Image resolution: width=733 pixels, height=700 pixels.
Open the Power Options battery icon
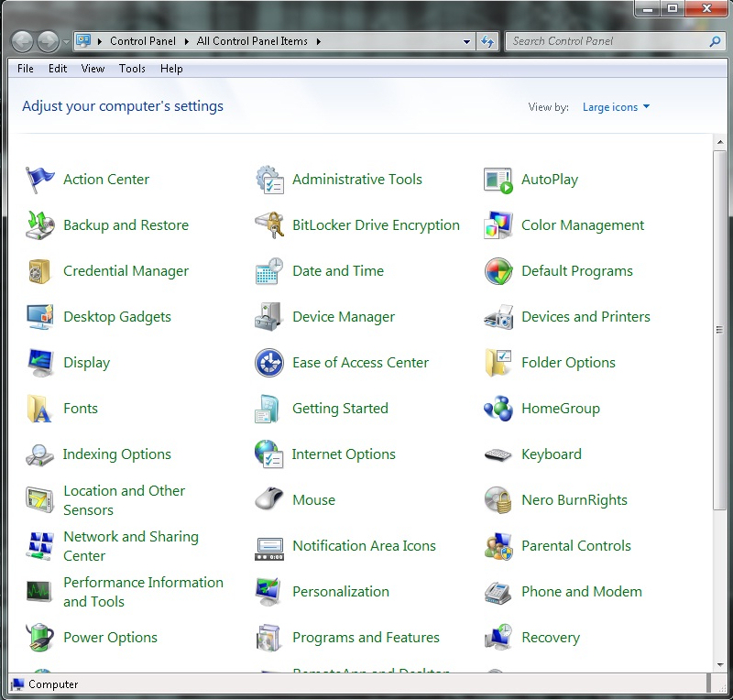click(39, 638)
